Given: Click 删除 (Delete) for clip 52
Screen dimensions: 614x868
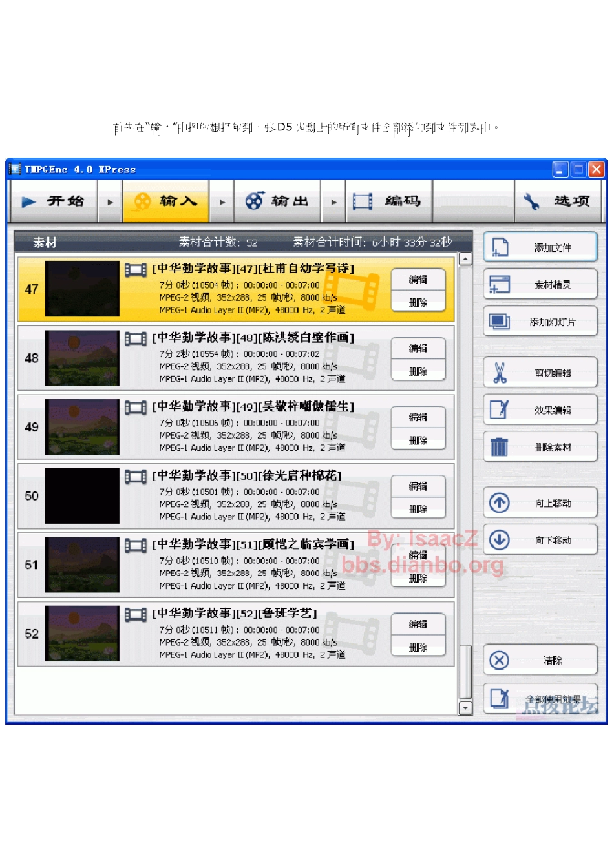Looking at the screenshot, I should 418,647.
